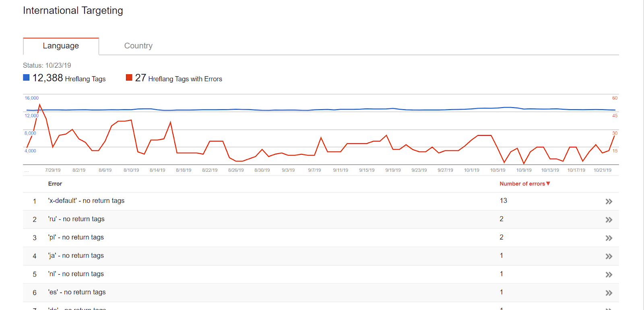Switch to the Country tab

(x=138, y=46)
